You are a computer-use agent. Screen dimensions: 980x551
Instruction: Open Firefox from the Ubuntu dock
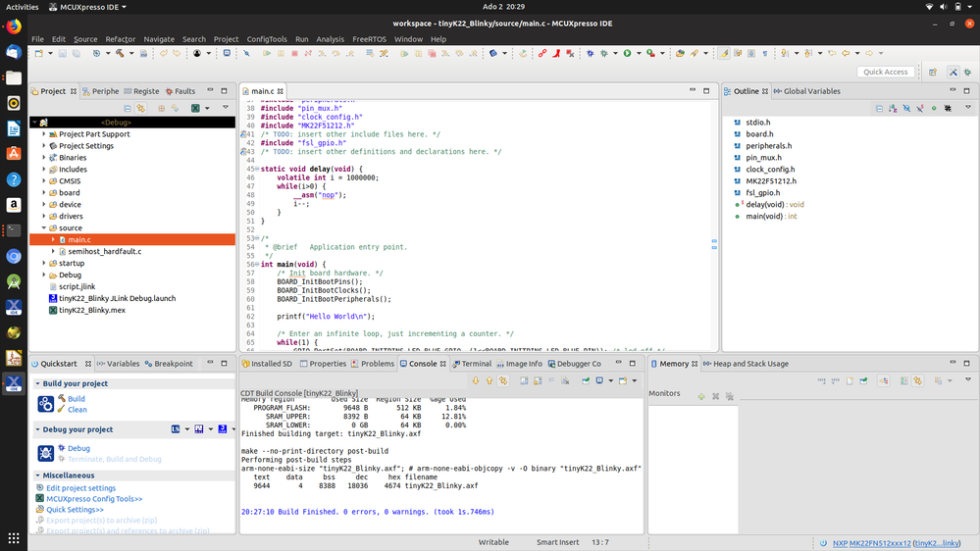[x=14, y=26]
